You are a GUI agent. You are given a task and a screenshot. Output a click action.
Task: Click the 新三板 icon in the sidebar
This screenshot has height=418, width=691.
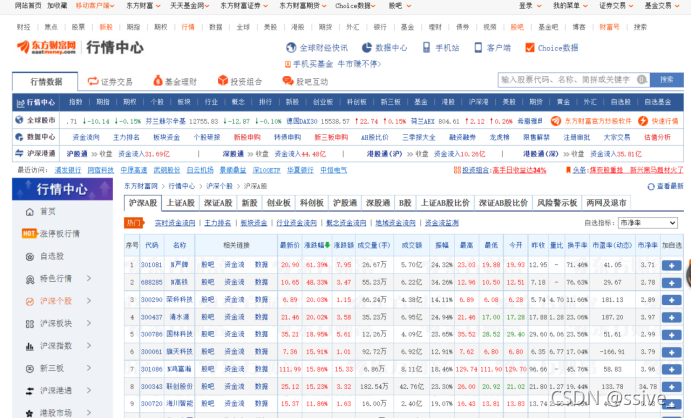click(30, 369)
